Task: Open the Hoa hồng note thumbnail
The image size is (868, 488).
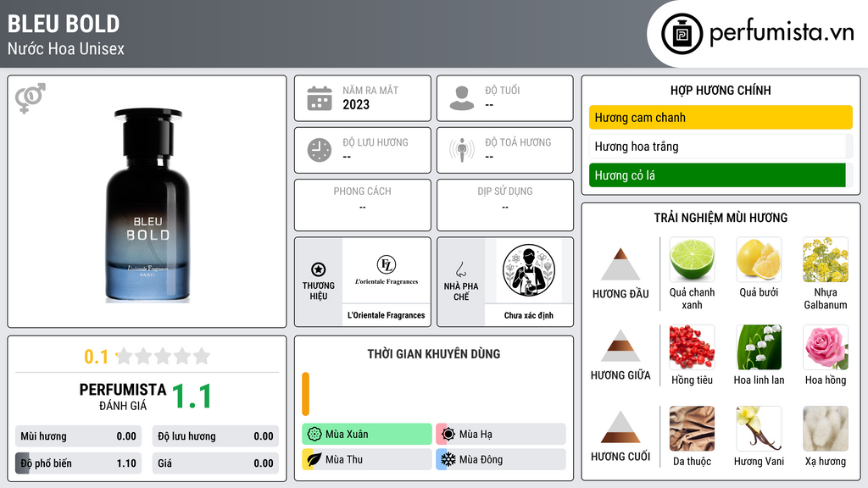Action: pyautogui.click(x=826, y=347)
